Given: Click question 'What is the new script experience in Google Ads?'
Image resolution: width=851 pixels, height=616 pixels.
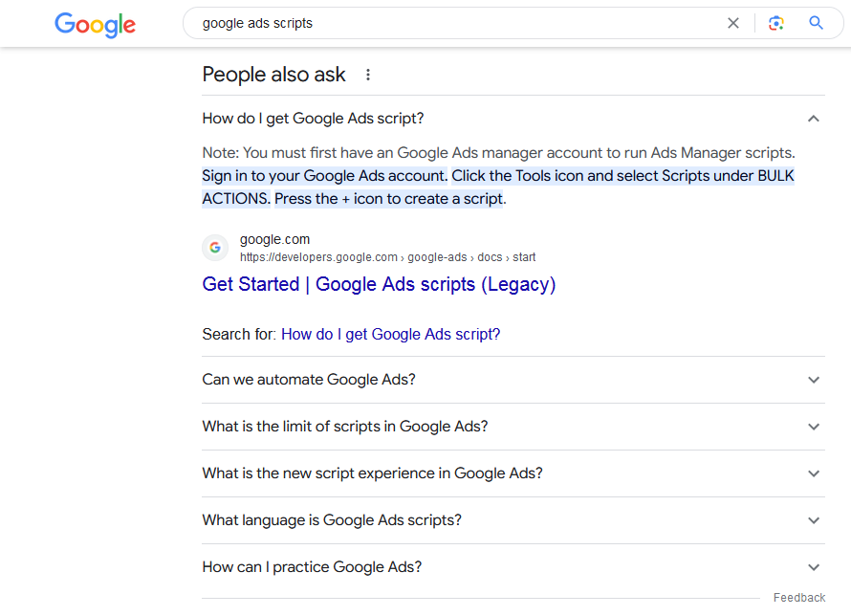Looking at the screenshot, I should pos(372,473).
